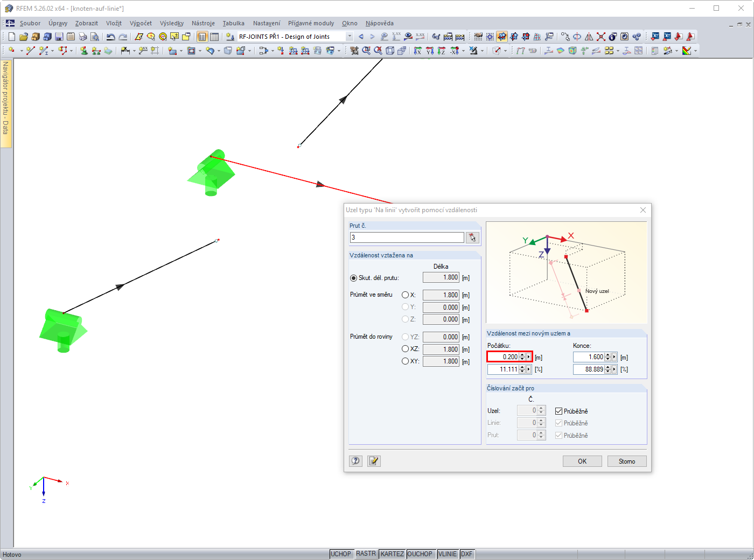Click the new line tool icon
The width and height of the screenshot is (754, 560).
pyautogui.click(x=30, y=51)
